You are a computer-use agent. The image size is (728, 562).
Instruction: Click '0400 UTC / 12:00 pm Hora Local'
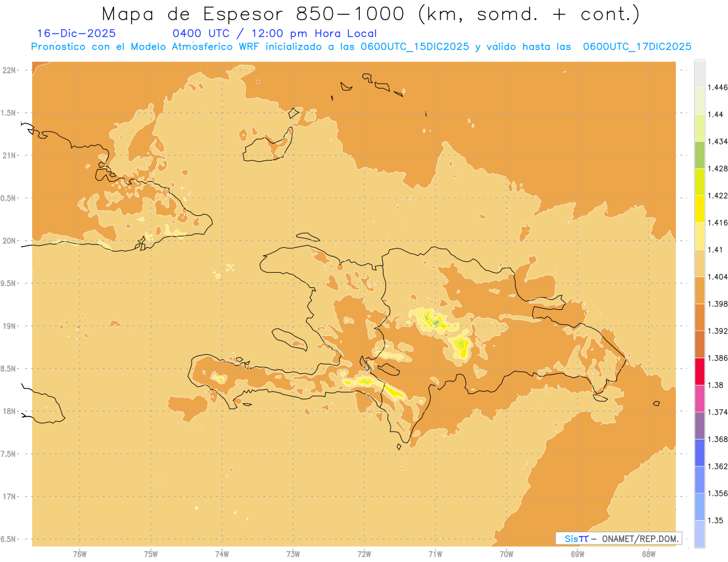[274, 33]
